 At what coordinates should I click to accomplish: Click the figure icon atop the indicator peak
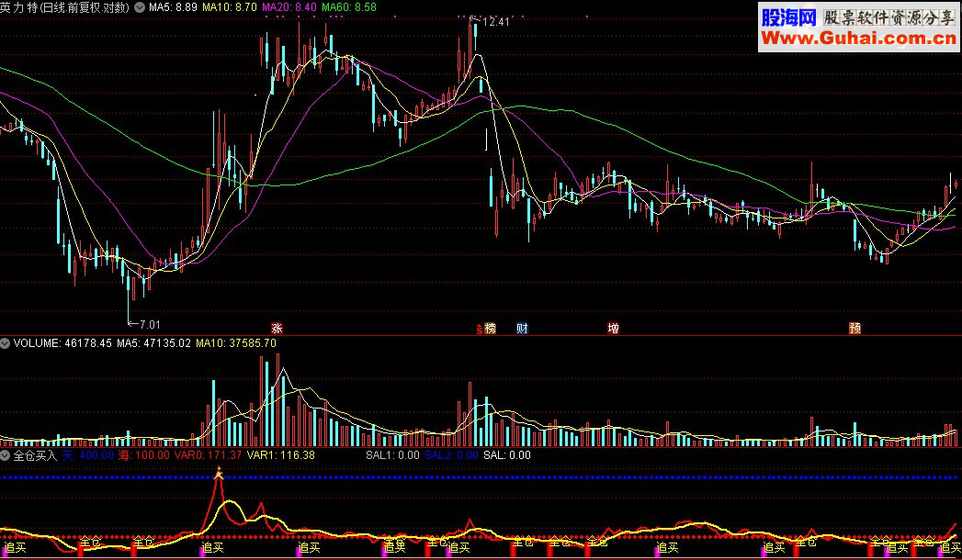coord(219,473)
